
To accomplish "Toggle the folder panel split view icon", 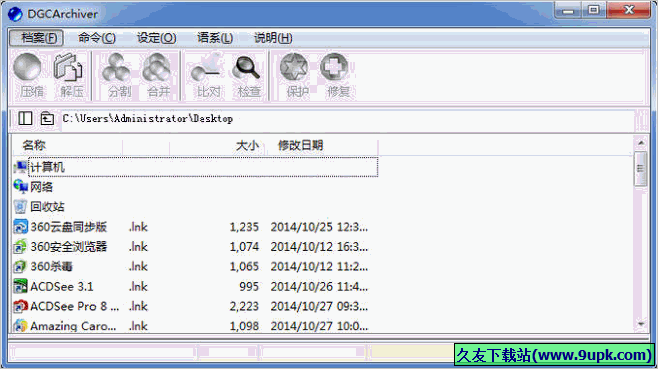I will pos(25,118).
